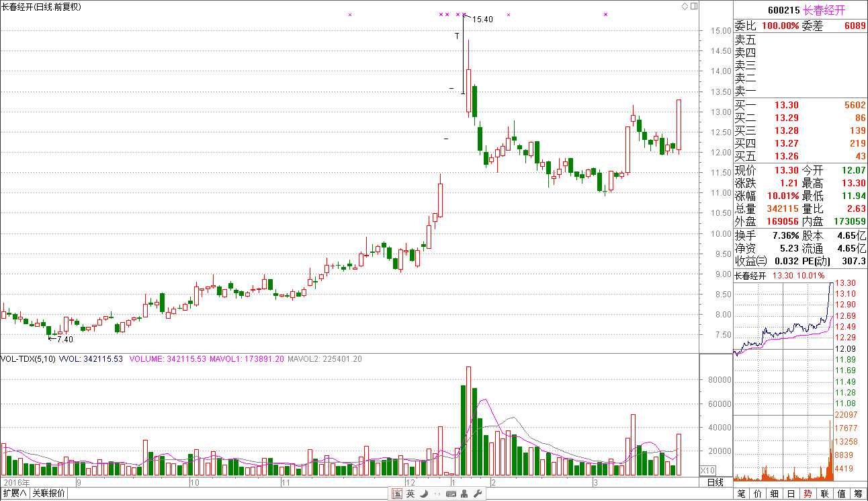Click the 卖五 row label
868x501 pixels.
tap(745, 40)
